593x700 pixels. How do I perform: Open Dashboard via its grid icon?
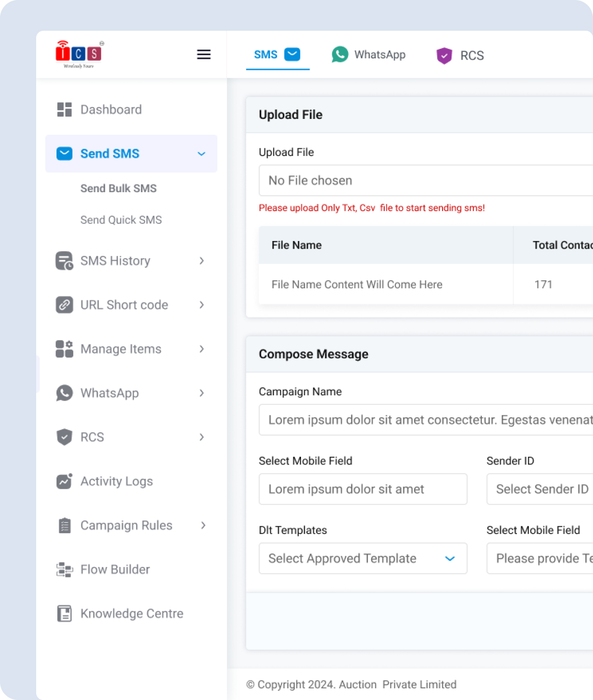coord(65,109)
